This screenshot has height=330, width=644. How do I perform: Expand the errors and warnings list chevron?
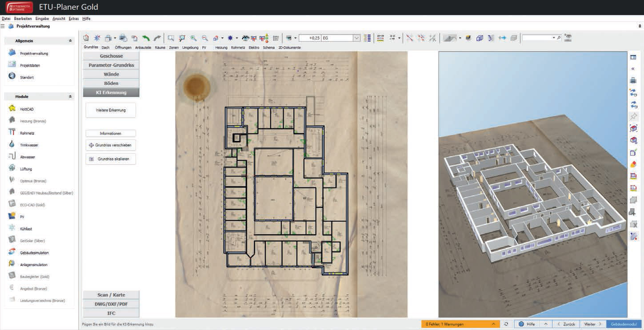493,324
